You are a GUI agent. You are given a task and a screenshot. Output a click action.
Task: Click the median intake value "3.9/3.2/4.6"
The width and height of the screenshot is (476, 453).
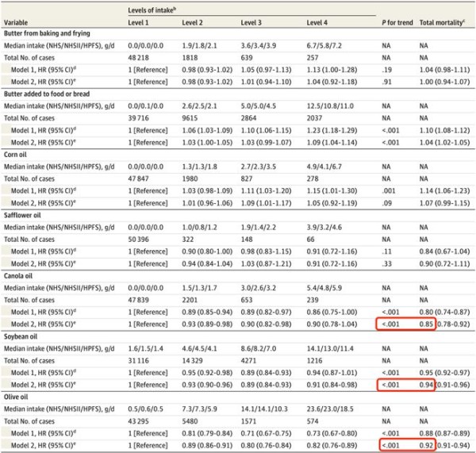coord(324,227)
